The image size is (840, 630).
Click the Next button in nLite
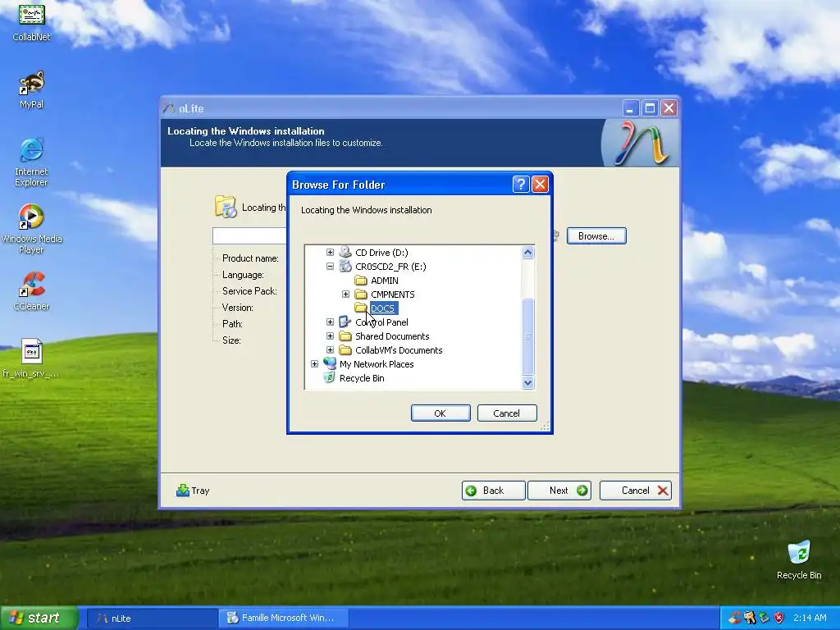pos(559,491)
